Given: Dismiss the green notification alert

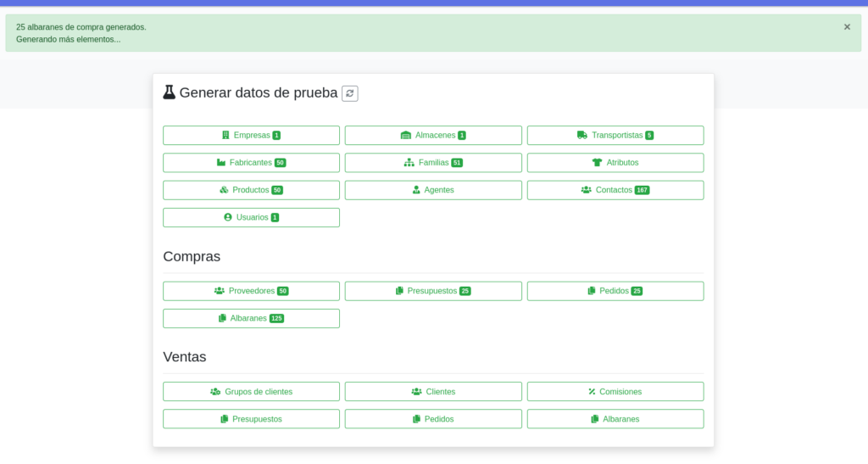Looking at the screenshot, I should click(846, 27).
